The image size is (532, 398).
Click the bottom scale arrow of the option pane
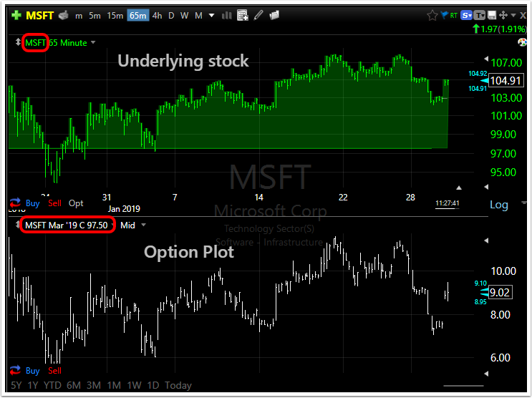(486, 374)
